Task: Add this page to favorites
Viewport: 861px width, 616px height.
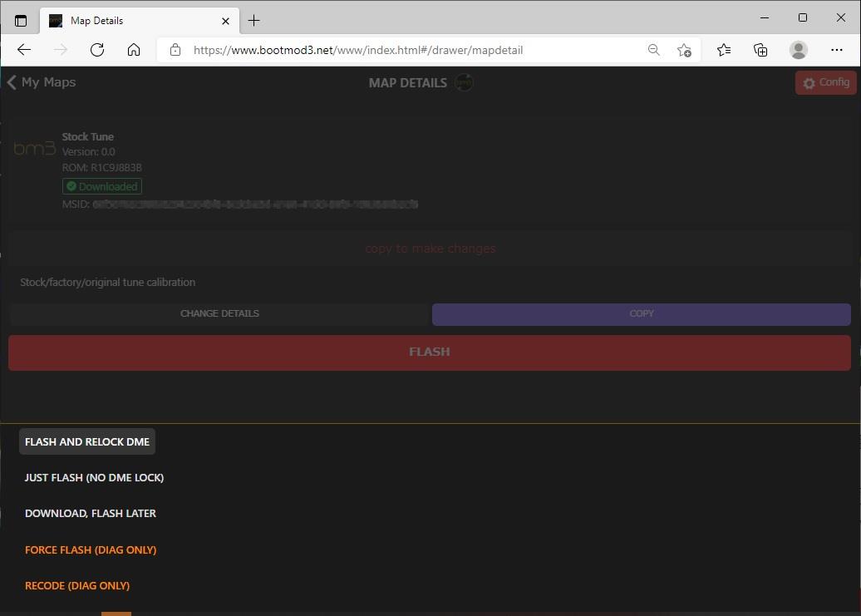Action: (x=684, y=50)
